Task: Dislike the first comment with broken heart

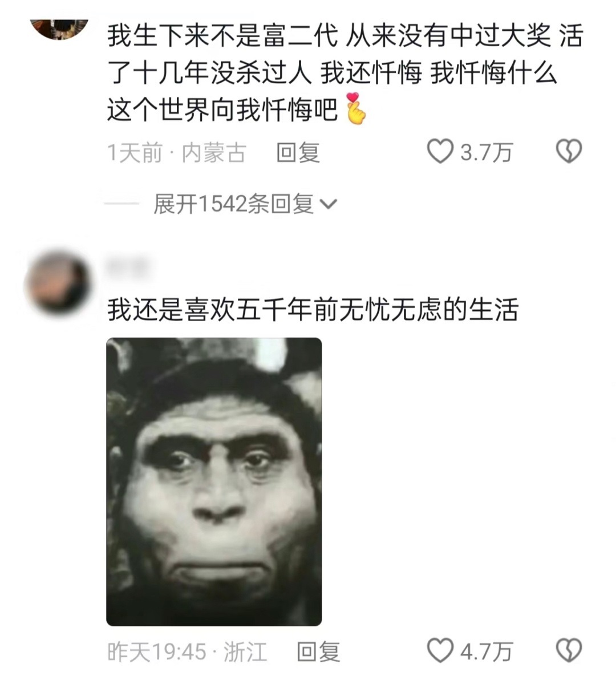Action: [x=569, y=152]
